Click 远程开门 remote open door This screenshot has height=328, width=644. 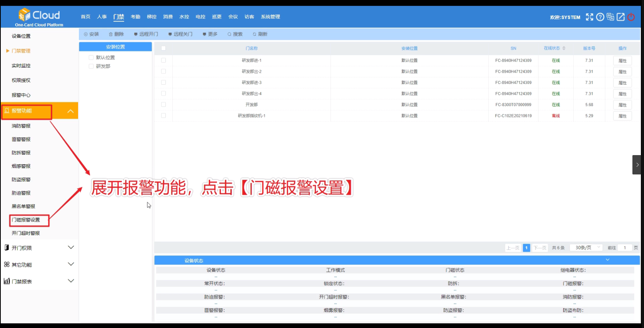tap(146, 34)
